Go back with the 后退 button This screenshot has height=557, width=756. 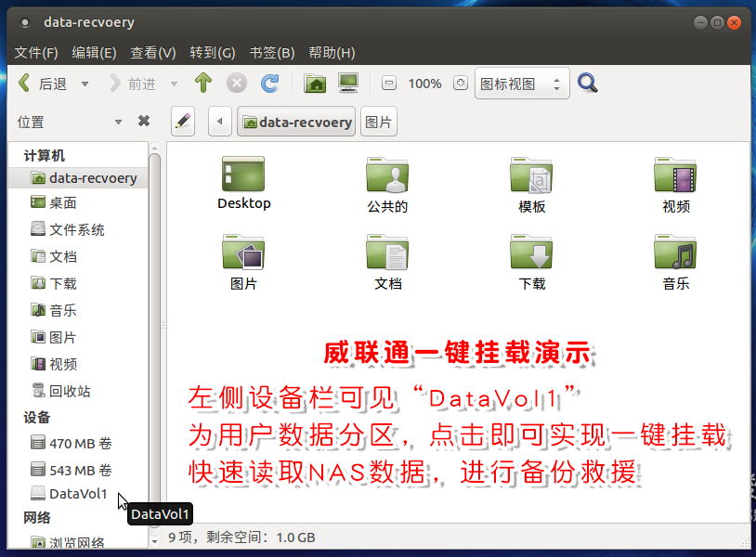point(43,84)
